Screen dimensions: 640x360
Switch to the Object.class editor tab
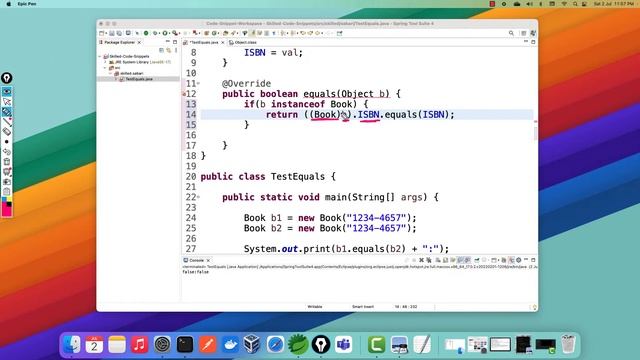point(243,42)
